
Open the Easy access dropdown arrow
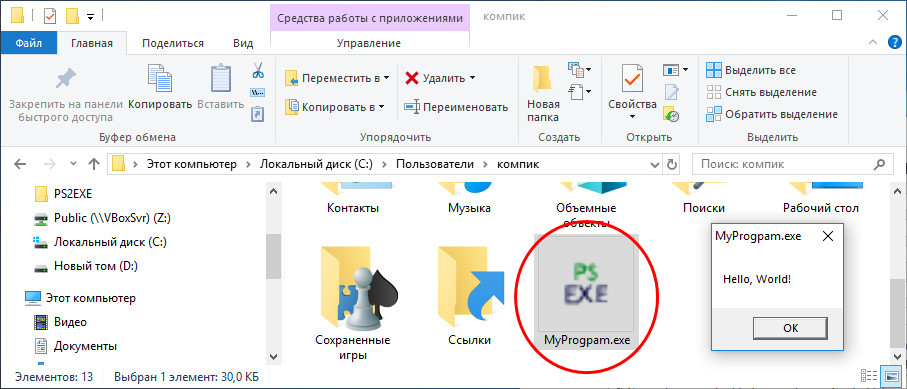588,92
